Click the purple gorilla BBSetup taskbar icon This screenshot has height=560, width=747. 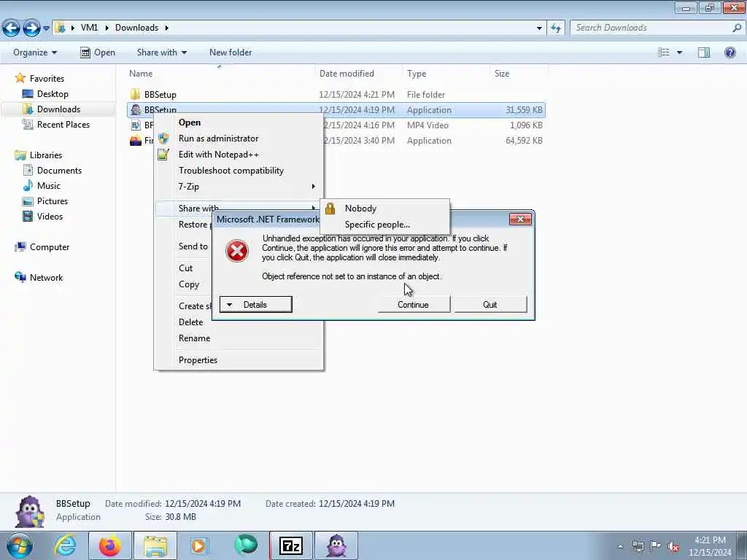click(x=336, y=545)
